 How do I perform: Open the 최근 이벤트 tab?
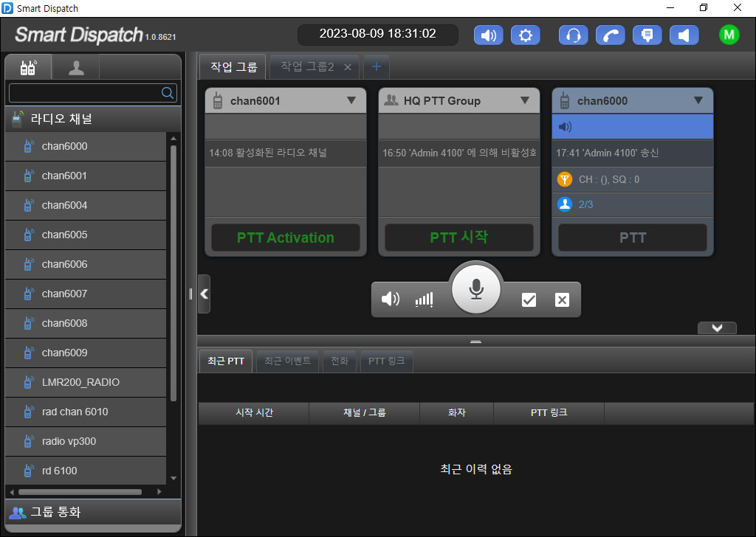pos(288,361)
